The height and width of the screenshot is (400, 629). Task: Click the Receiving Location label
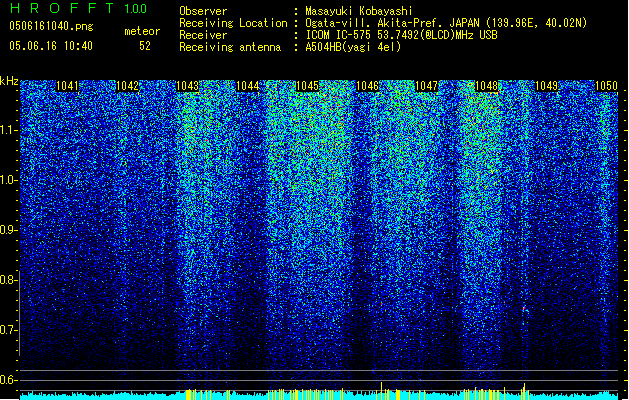coord(233,23)
